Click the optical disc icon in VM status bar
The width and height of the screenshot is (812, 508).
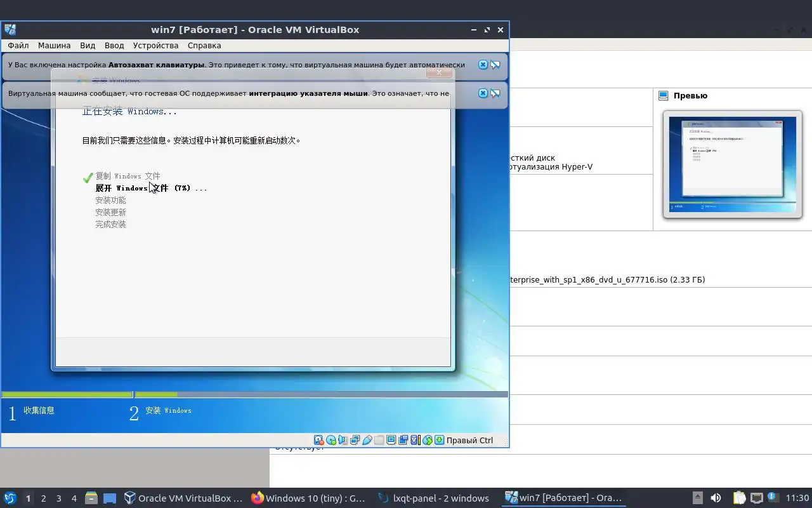(331, 440)
